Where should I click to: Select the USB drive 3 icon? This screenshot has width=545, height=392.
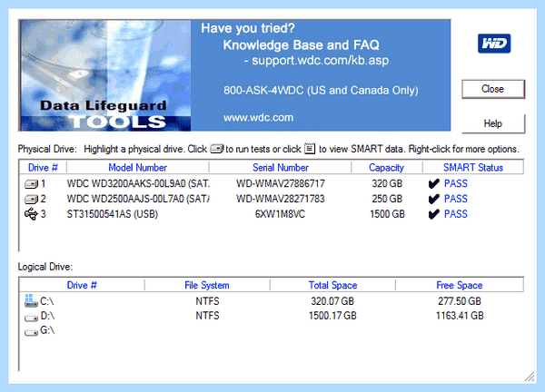coord(31,214)
